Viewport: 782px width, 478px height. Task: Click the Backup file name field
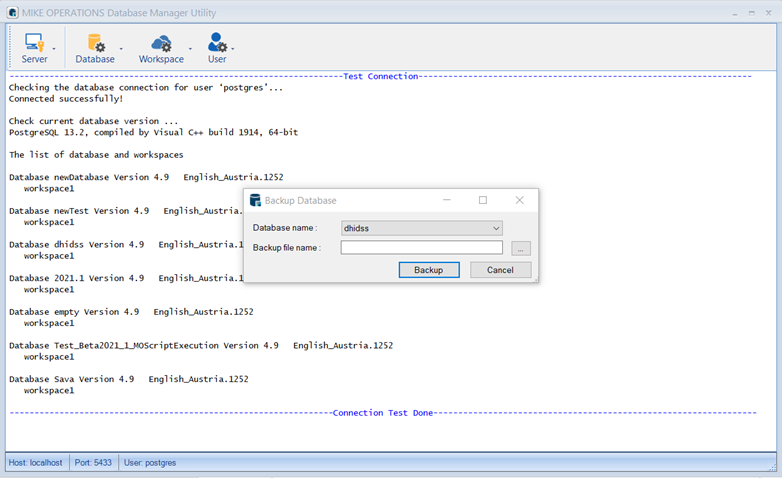click(421, 247)
